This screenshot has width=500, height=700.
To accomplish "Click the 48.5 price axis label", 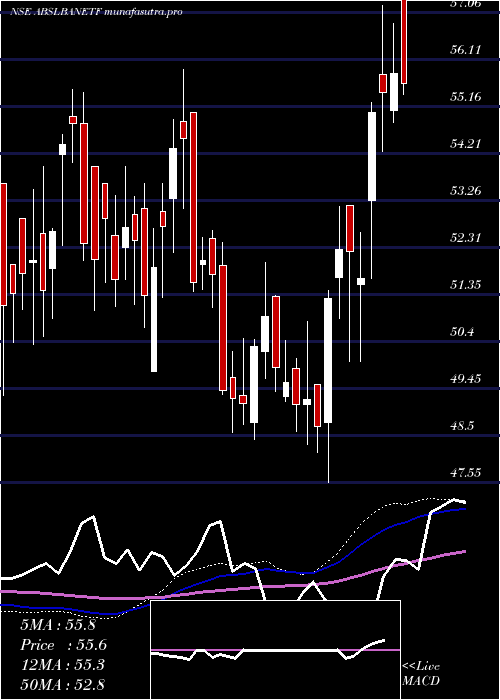I will [x=462, y=426].
